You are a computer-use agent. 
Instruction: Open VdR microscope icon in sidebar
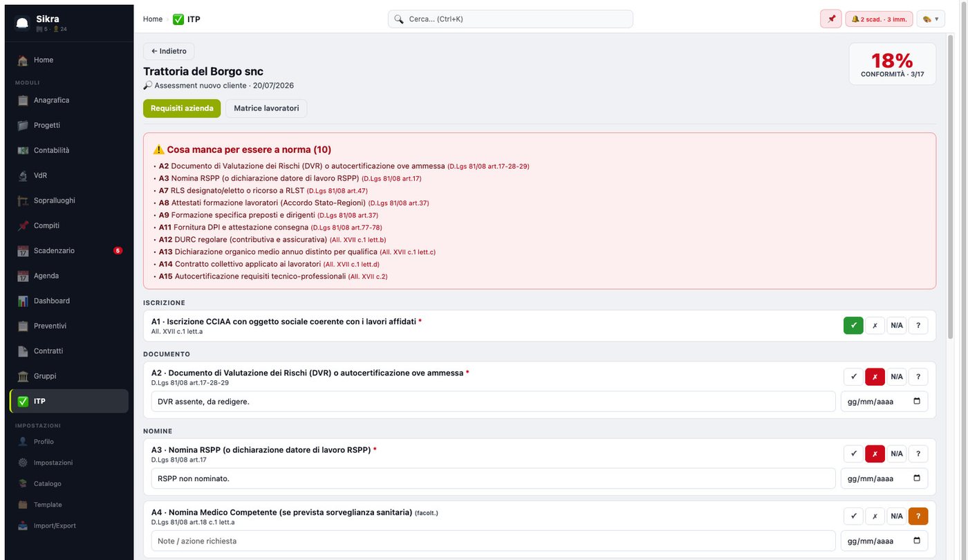click(x=23, y=176)
